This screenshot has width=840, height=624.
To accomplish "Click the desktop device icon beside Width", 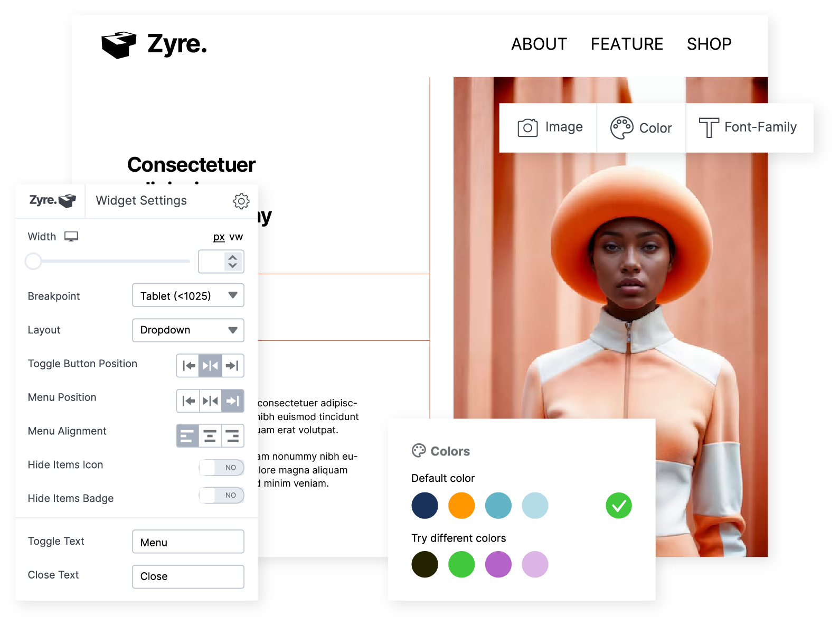I will 71,237.
